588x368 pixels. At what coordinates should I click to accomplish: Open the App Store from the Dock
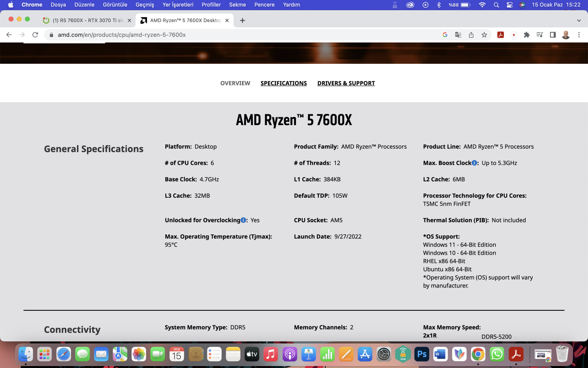(365, 354)
